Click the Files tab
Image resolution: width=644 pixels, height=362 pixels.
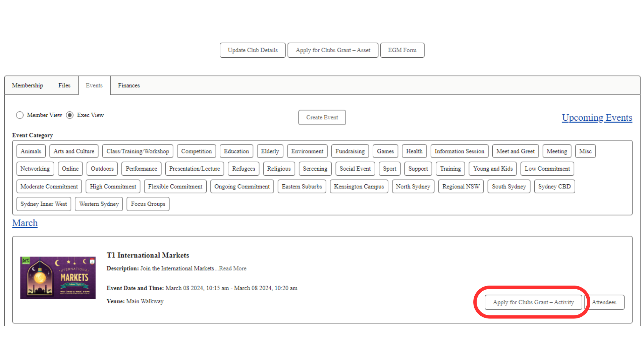tap(64, 85)
